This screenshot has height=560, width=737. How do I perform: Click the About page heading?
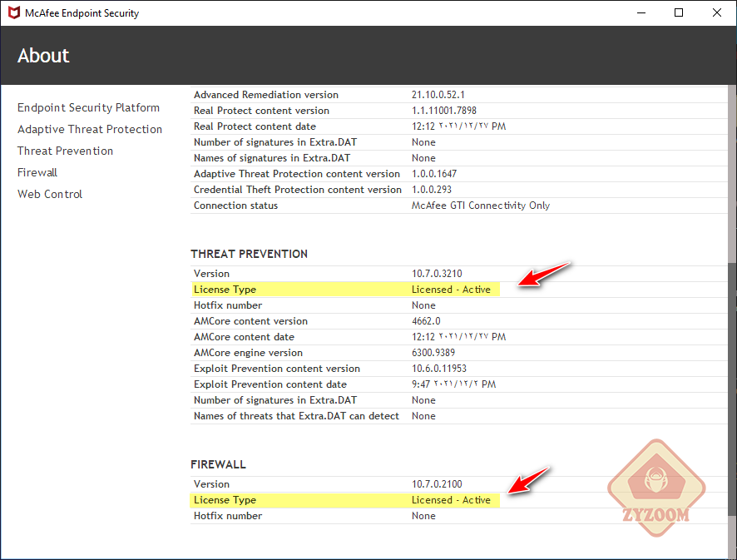[43, 56]
